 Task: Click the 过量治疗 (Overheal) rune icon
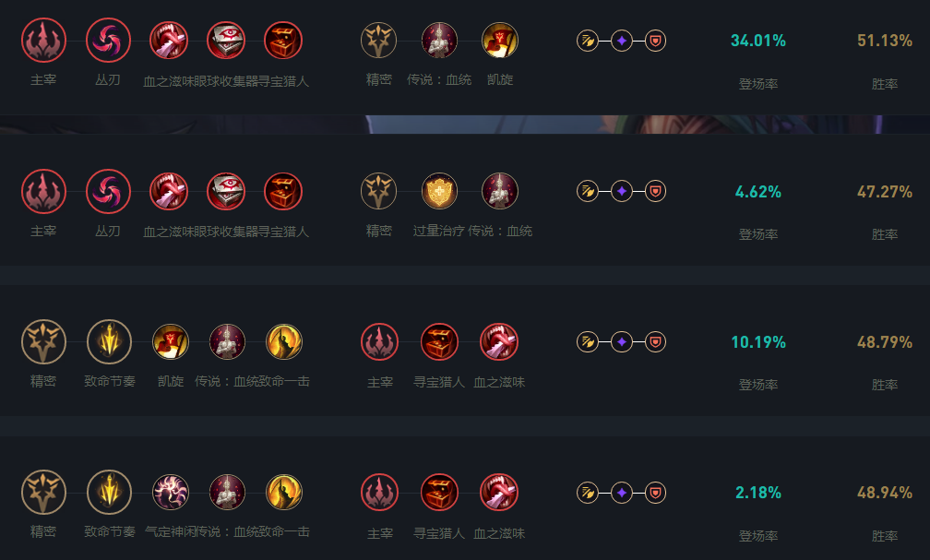tap(439, 191)
